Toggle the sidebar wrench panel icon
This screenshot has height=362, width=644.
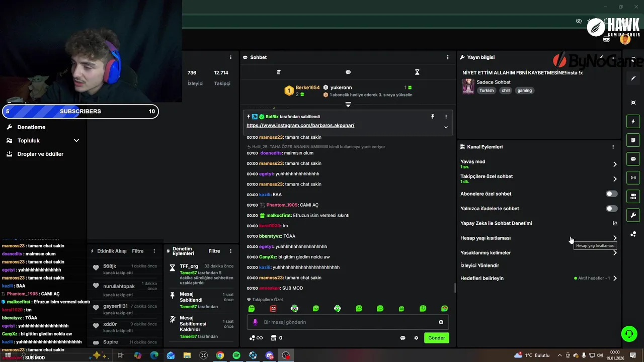point(633,215)
